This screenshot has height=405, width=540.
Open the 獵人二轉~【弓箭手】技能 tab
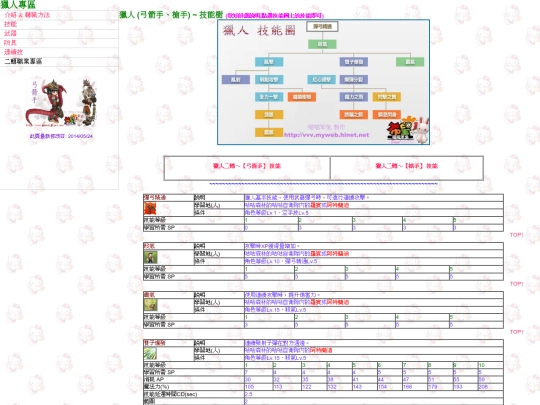247,166
